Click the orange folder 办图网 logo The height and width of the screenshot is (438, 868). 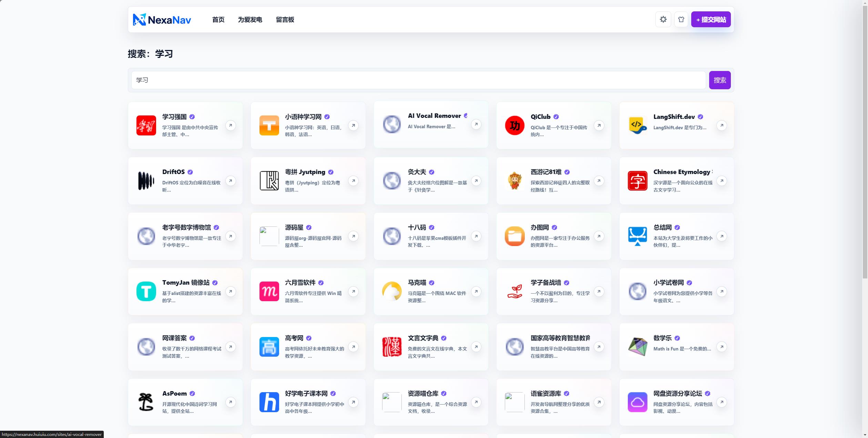tap(515, 236)
